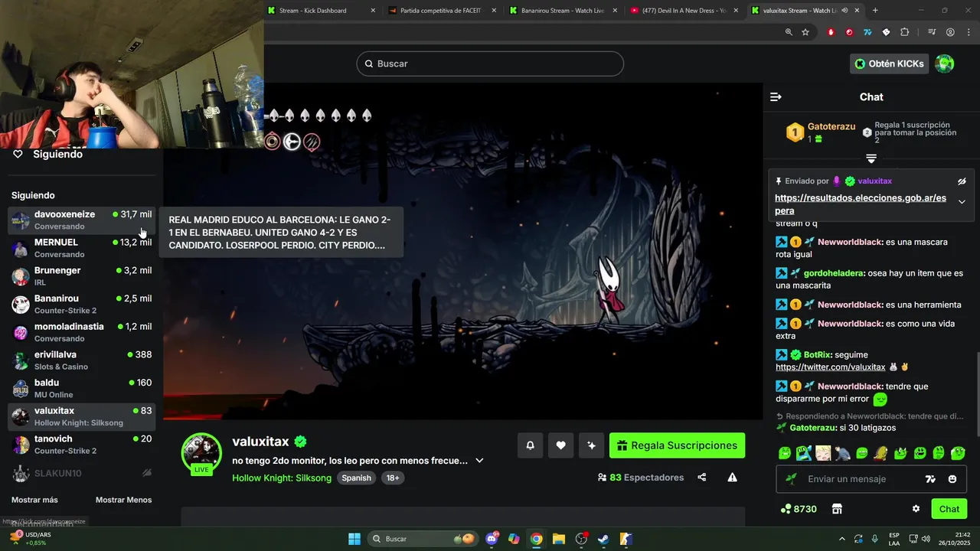Click the Regala Suscripciones button
Screen dimensions: 980x551
tap(677, 445)
